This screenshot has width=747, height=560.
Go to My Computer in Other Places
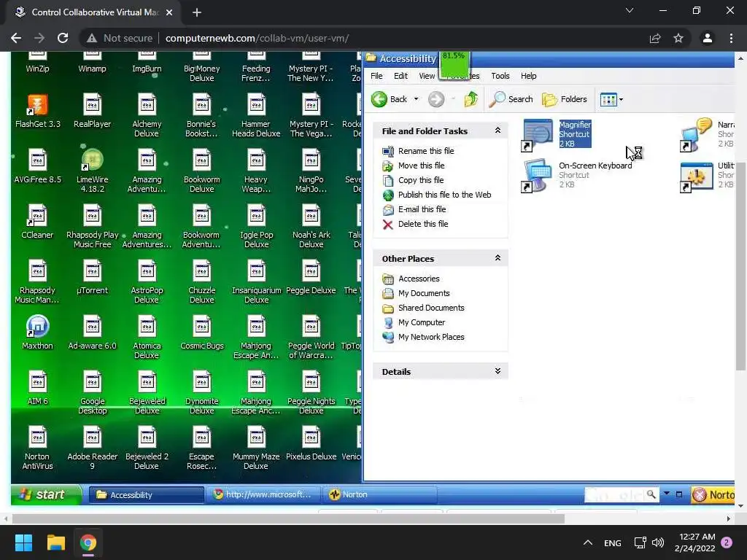click(414, 322)
